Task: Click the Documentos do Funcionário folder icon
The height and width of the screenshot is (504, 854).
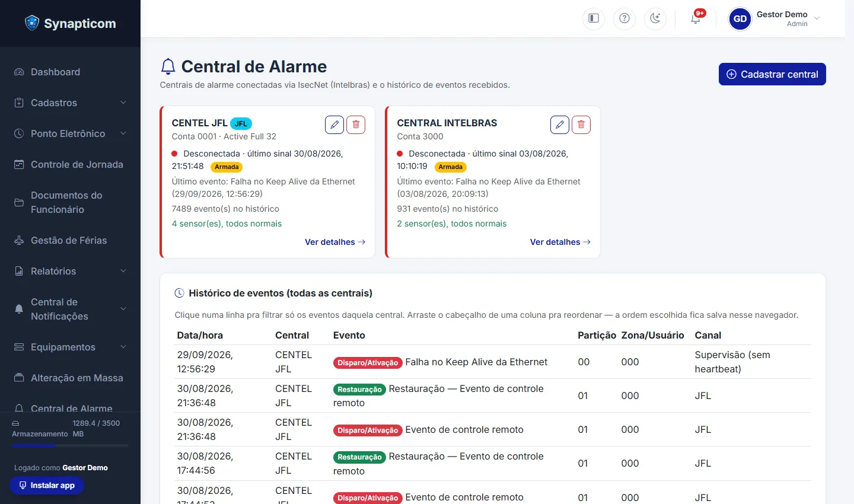Action: [19, 202]
